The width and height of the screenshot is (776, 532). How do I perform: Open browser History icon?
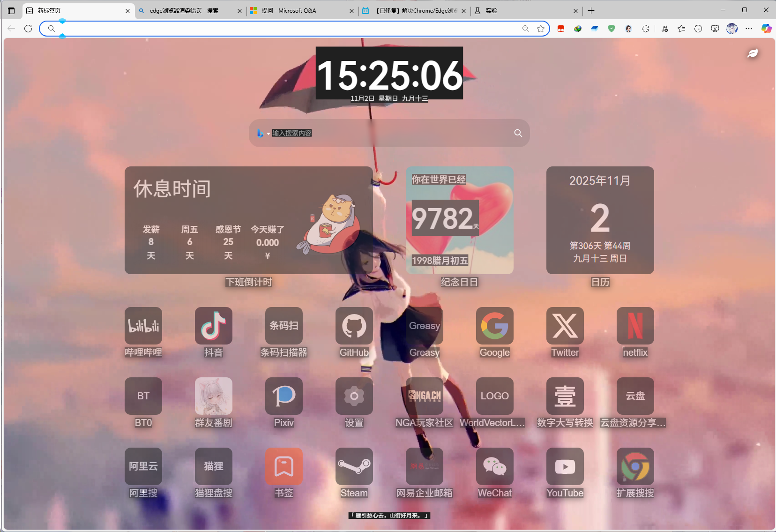tap(698, 29)
